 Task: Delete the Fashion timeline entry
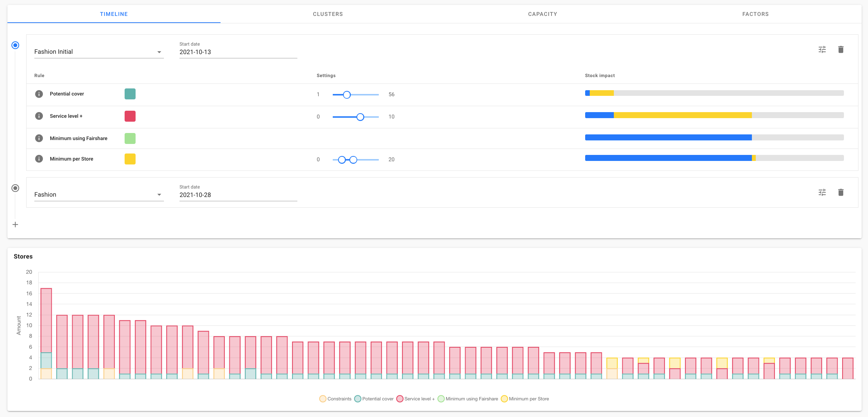(841, 192)
